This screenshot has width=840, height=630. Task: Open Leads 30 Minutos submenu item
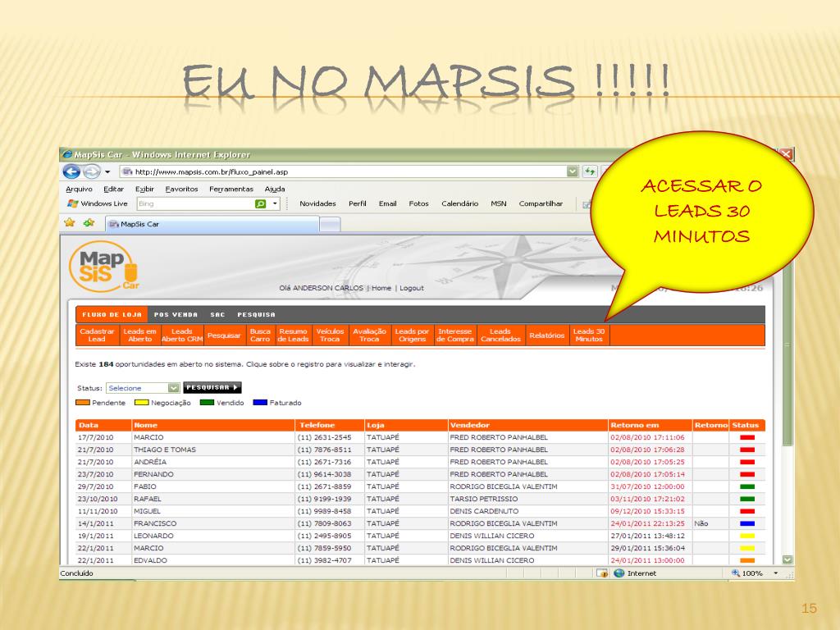(589, 336)
